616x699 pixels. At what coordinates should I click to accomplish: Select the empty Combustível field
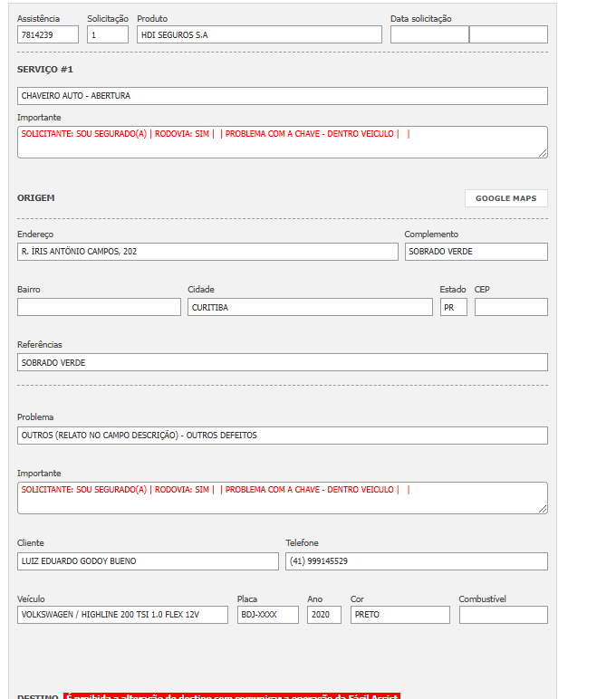click(x=503, y=615)
